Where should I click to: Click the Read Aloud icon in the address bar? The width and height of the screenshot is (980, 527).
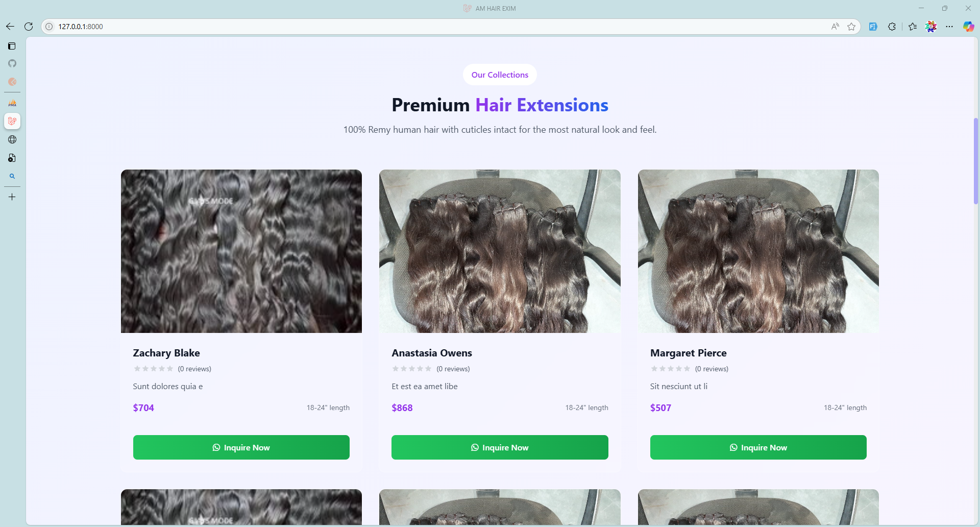(835, 27)
